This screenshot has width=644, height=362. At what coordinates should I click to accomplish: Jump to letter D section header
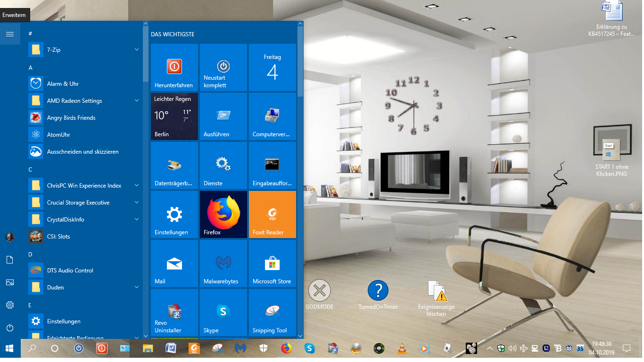tap(31, 254)
